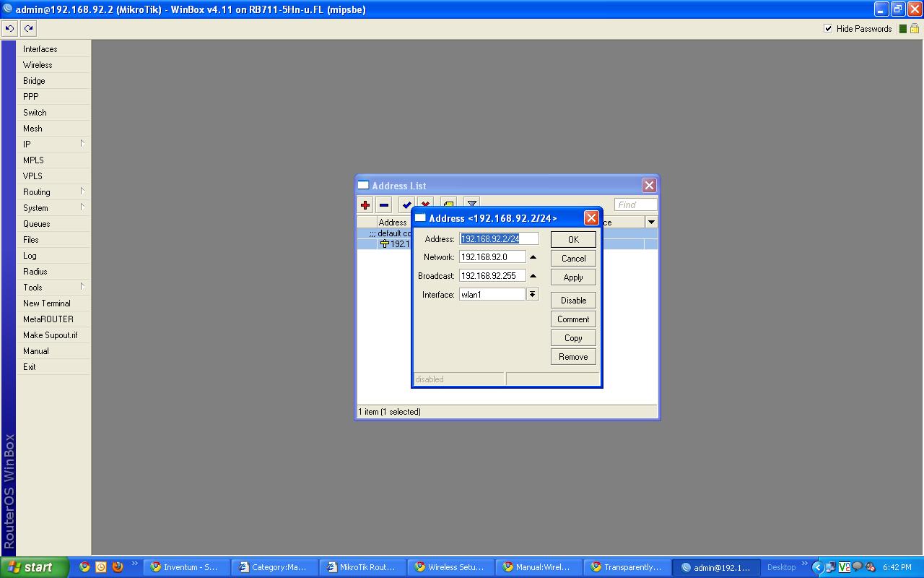Click the blue checkmark Enable icon in Address List
Screen dimensions: 924x578
(x=407, y=205)
